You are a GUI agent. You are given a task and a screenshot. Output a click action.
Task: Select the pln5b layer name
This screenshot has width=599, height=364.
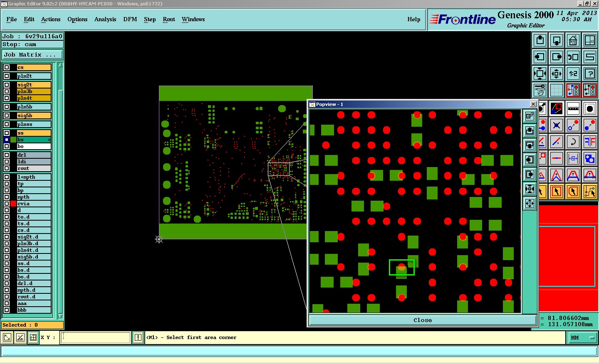coord(34,107)
